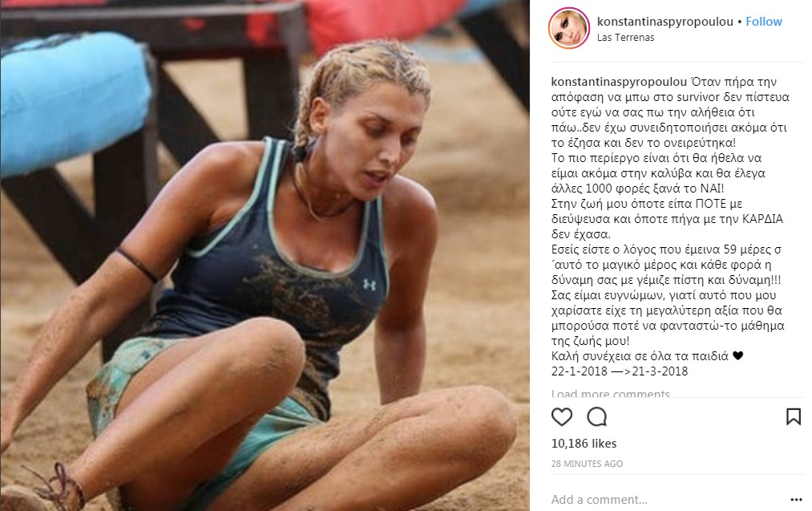Open comments using the speech bubble icon

(x=596, y=416)
